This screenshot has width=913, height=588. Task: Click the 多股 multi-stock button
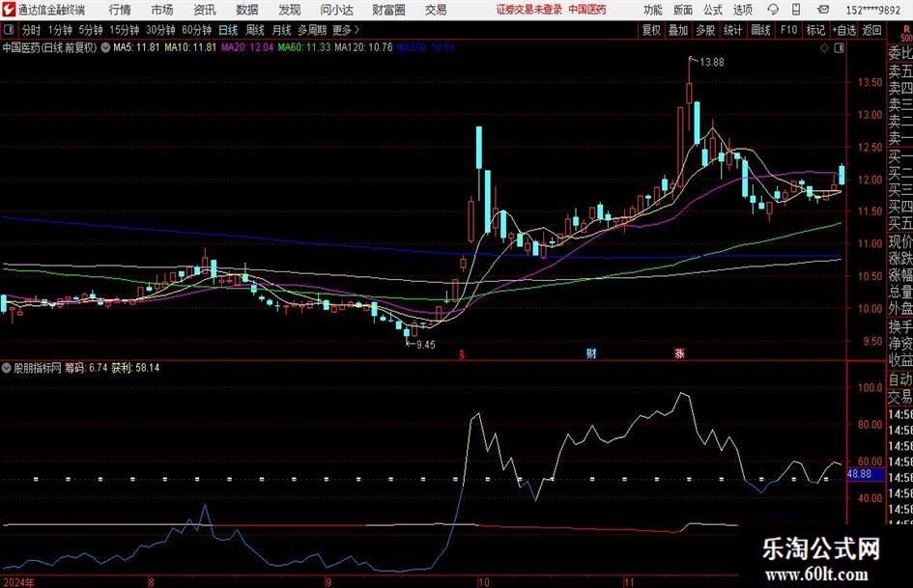point(705,30)
